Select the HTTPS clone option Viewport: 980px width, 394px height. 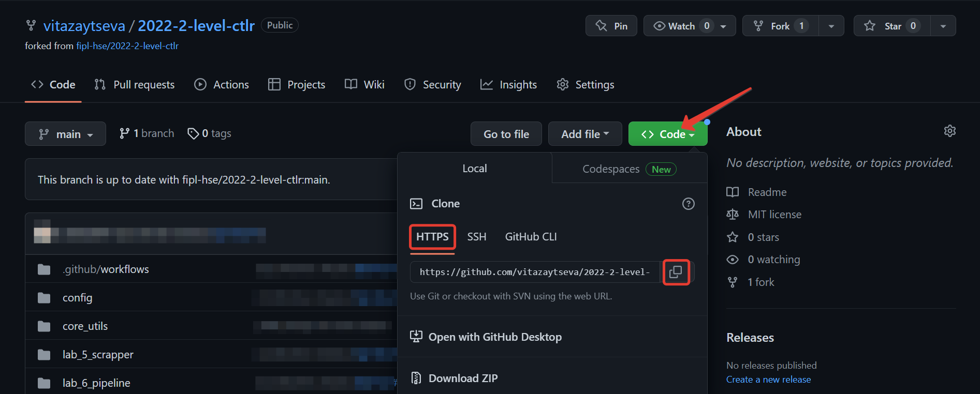(432, 237)
